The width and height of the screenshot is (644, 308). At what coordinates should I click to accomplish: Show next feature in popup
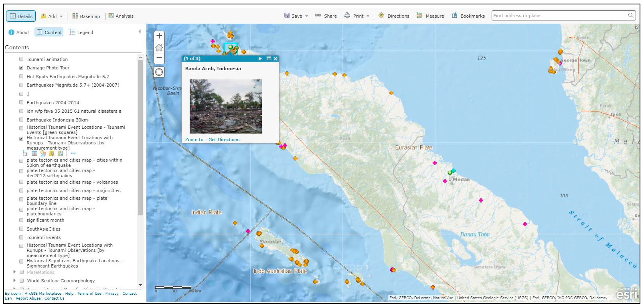point(260,59)
